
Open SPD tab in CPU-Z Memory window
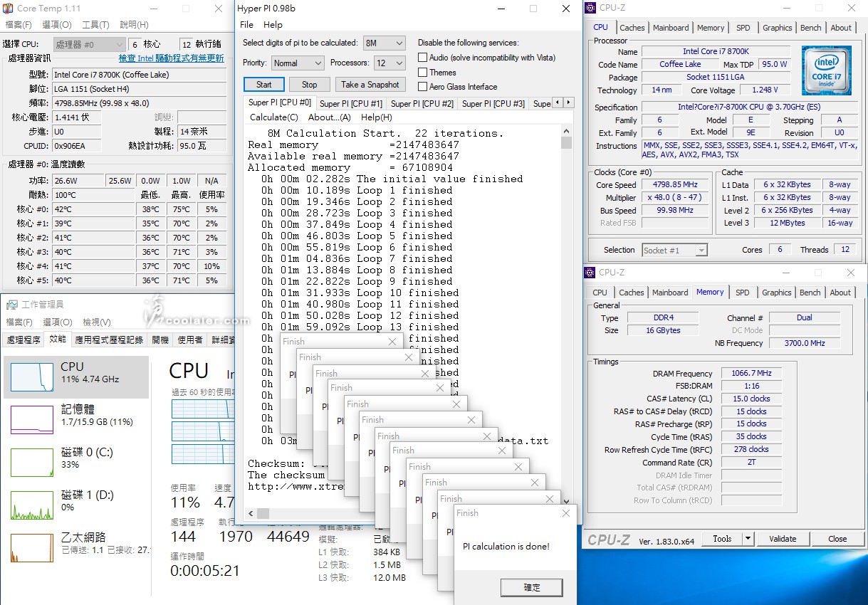pyautogui.click(x=742, y=293)
